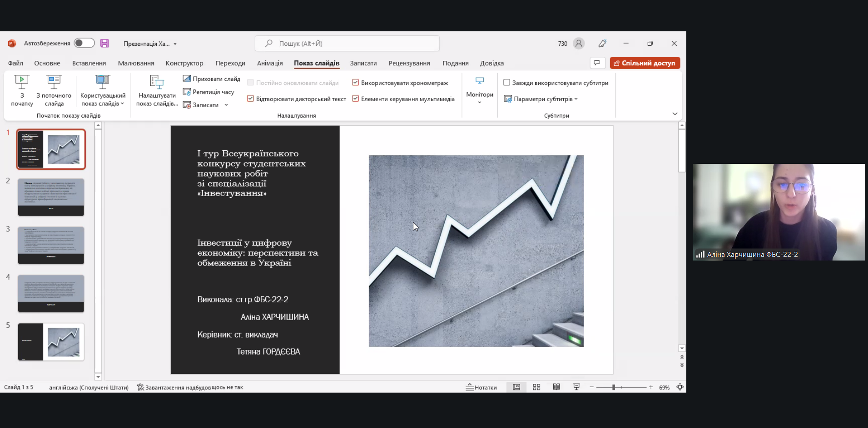Toggle the AutoSave switch

[x=84, y=43]
